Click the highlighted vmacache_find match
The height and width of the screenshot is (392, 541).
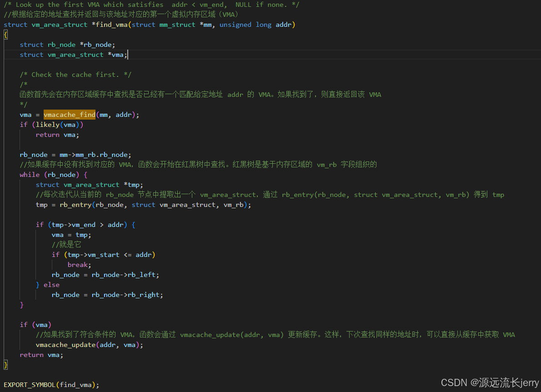69,114
